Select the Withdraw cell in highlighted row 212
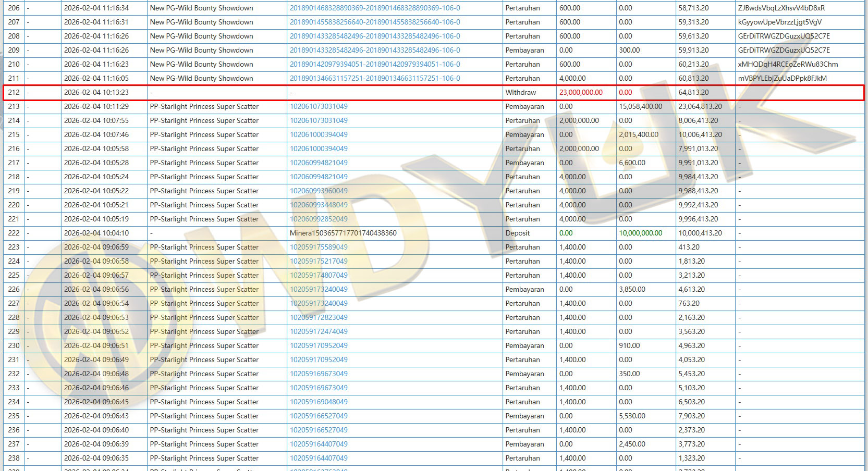Image resolution: width=868 pixels, height=471 pixels. click(x=520, y=93)
